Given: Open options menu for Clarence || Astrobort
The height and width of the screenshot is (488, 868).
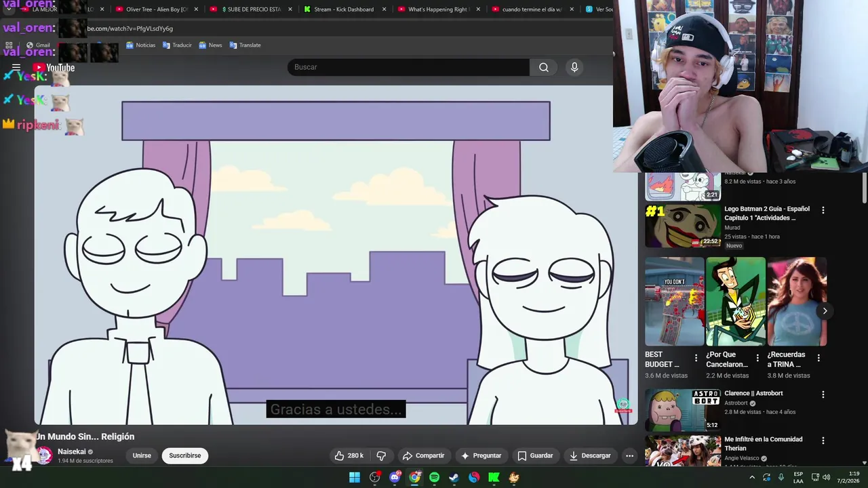Looking at the screenshot, I should point(823,394).
